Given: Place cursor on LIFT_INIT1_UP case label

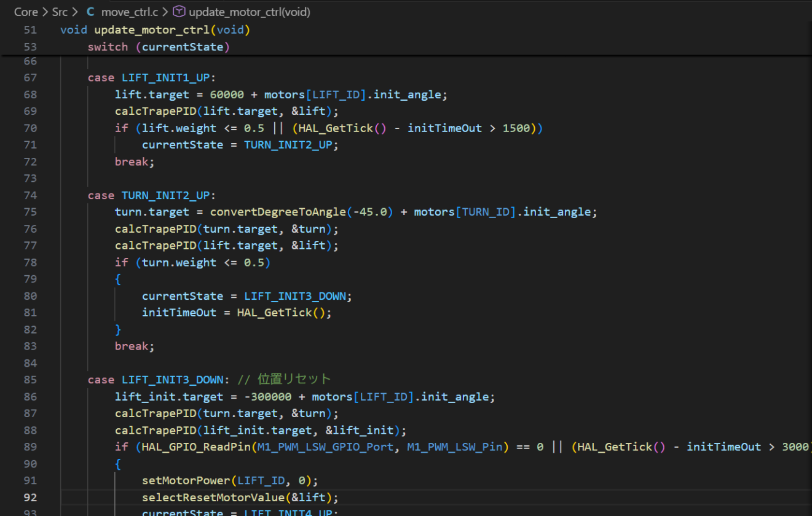Looking at the screenshot, I should 166,77.
